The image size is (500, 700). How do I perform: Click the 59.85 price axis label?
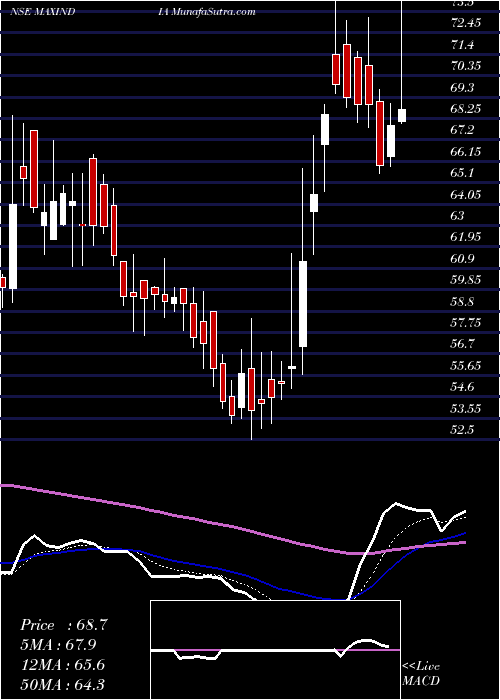pyautogui.click(x=466, y=280)
